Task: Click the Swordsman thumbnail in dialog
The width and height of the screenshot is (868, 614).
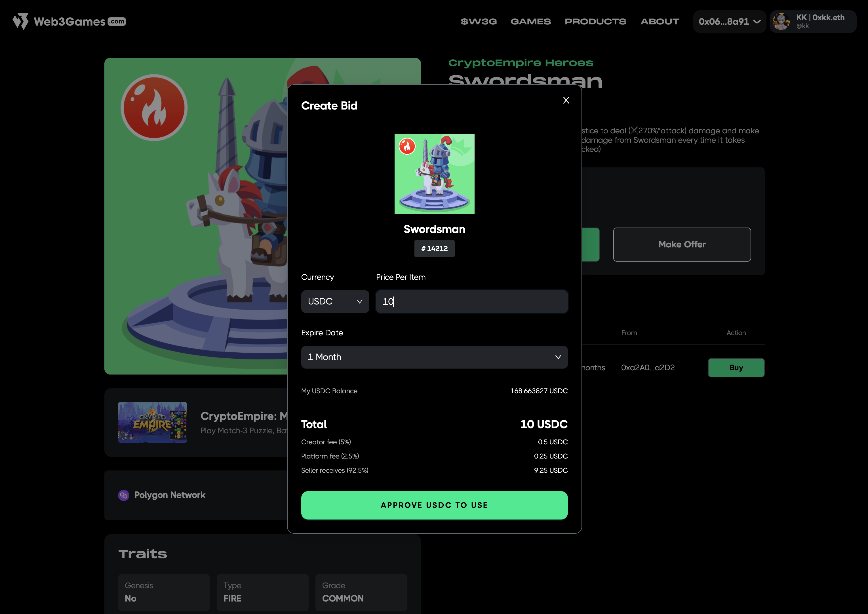Action: coord(434,174)
